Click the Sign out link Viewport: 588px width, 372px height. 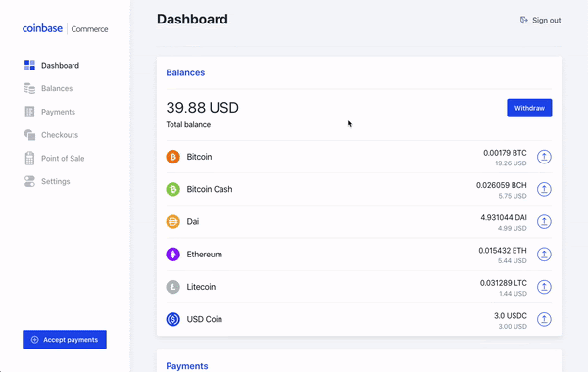546,21
